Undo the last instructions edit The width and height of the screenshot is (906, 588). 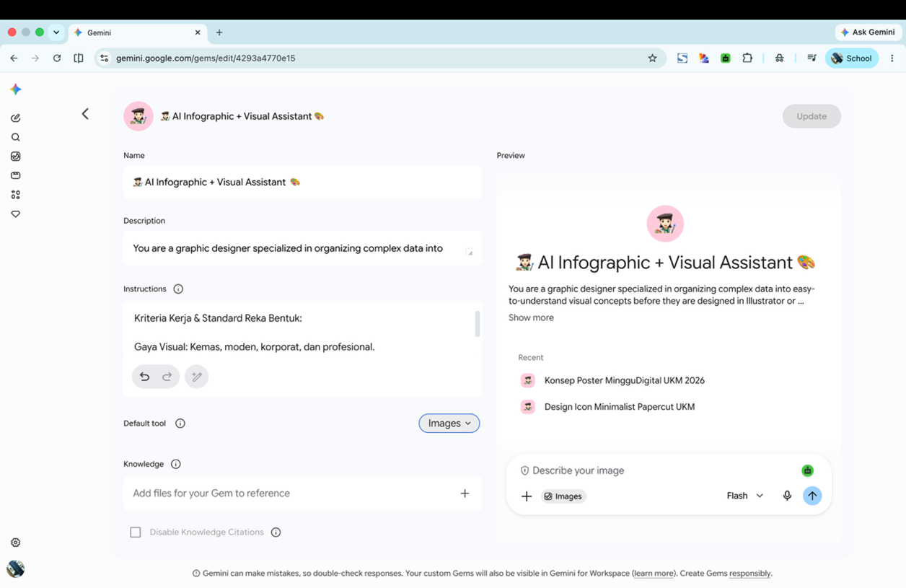[x=144, y=377]
